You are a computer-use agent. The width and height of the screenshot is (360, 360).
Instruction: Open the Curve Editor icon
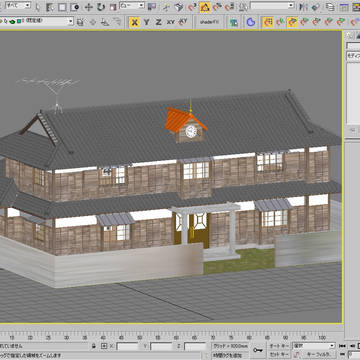point(344,6)
